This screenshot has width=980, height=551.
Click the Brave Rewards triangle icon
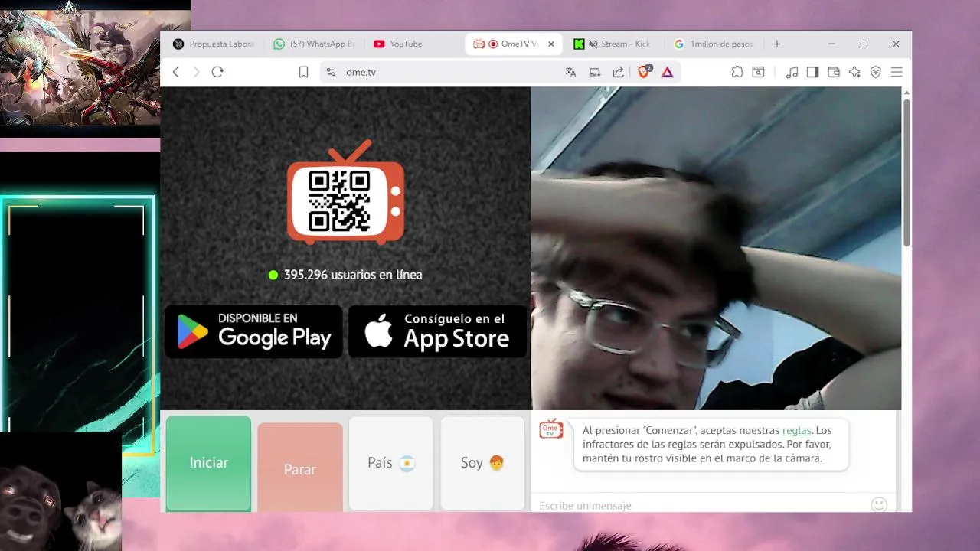pos(667,72)
